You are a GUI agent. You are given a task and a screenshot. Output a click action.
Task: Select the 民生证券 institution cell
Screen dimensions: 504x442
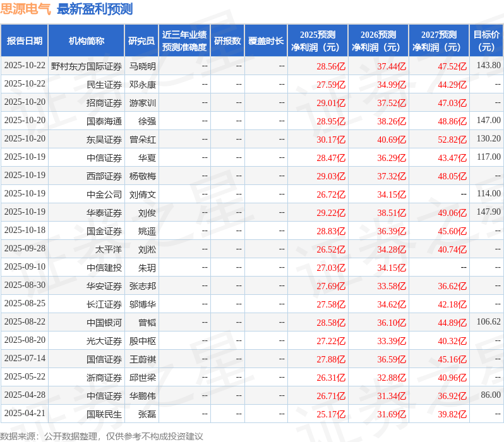click(x=86, y=85)
